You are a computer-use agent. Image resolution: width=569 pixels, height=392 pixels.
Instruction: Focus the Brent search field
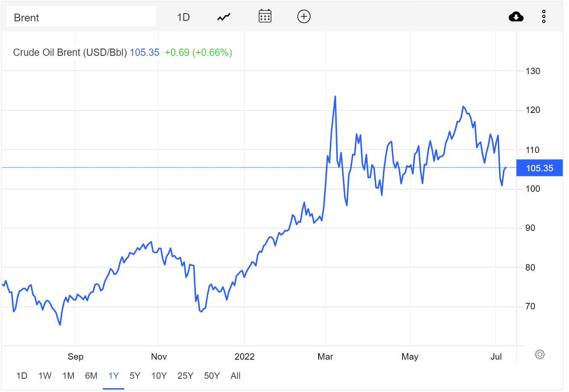coord(81,17)
